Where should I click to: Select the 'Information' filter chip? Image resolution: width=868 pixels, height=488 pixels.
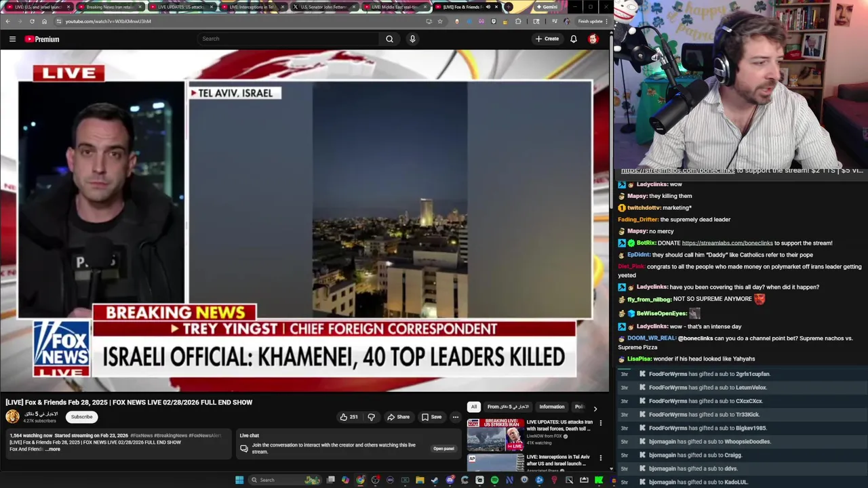552,407
